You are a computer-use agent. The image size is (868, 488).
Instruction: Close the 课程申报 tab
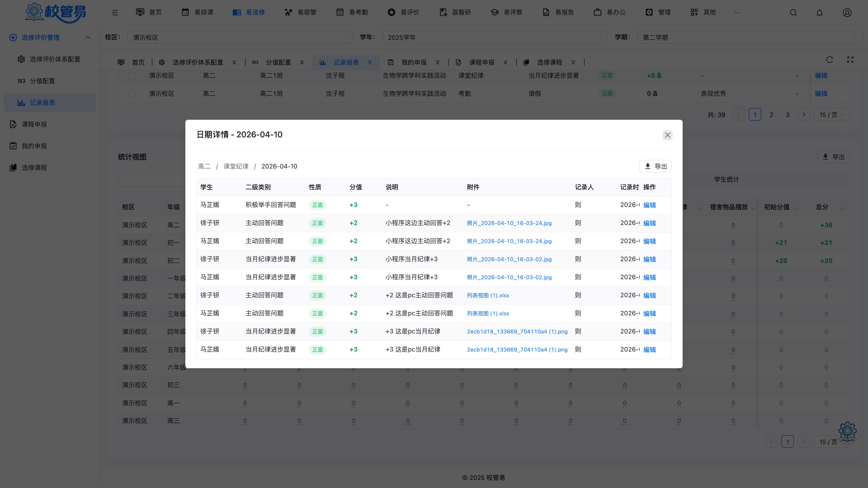[505, 62]
